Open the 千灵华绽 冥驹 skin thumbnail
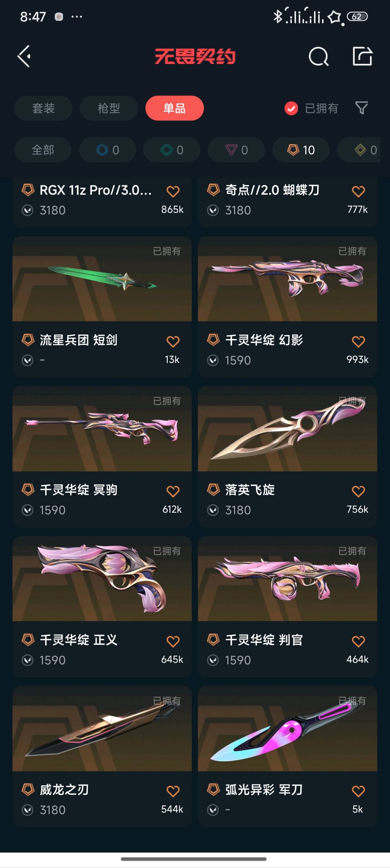 coord(102,429)
